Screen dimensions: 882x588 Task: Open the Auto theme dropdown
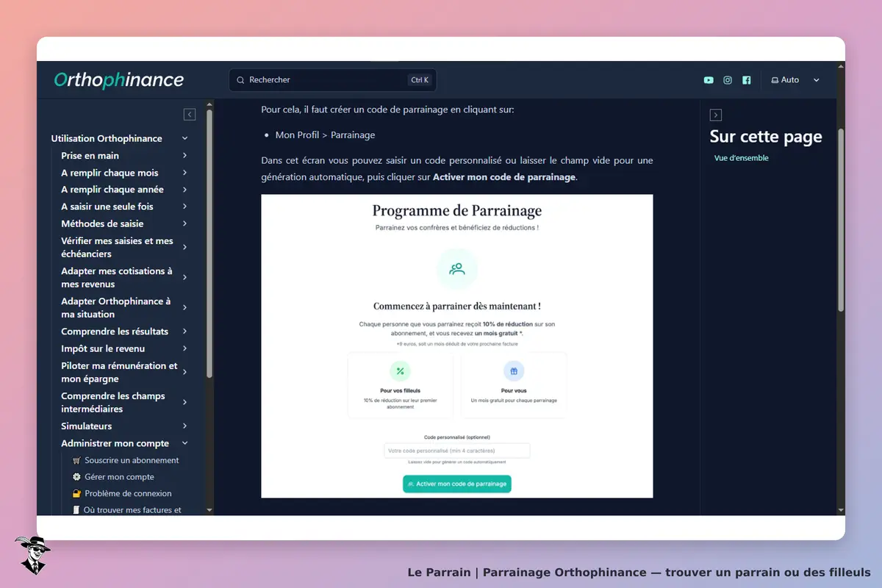tap(795, 80)
